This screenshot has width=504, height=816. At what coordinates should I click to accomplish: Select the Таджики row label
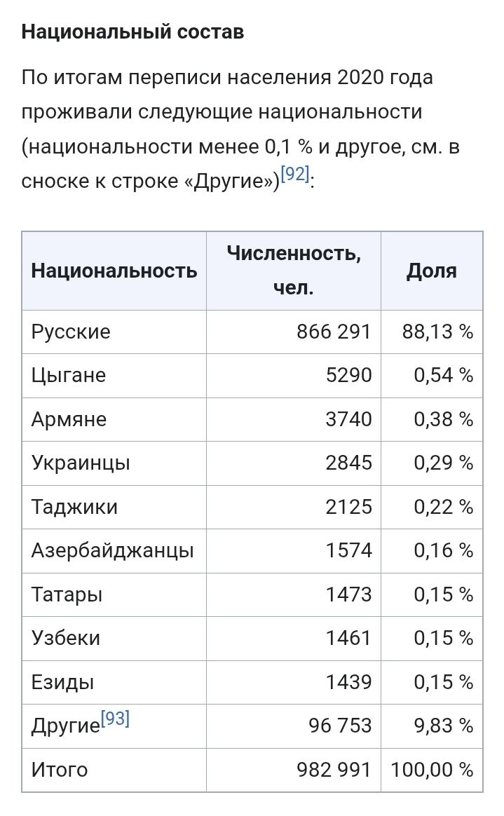(74, 507)
